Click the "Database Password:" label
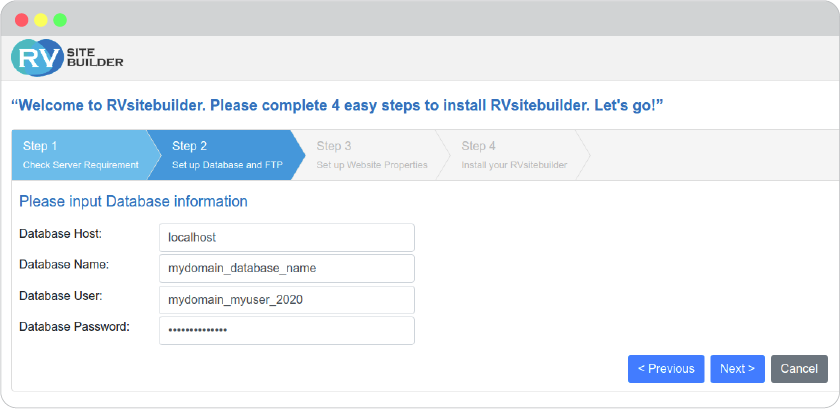Viewport: 840px width, 409px height. (74, 326)
